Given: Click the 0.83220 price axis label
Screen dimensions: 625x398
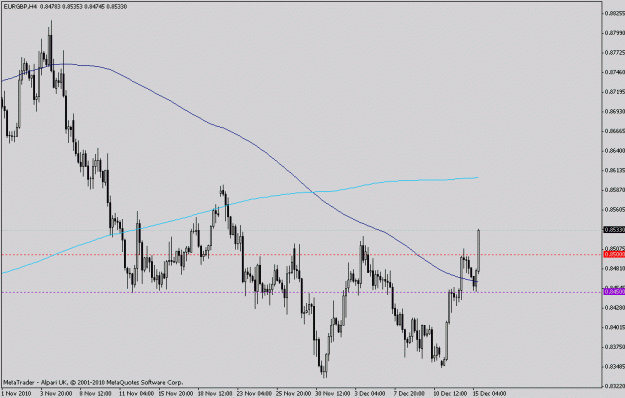Looking at the screenshot, I should pos(615,386).
